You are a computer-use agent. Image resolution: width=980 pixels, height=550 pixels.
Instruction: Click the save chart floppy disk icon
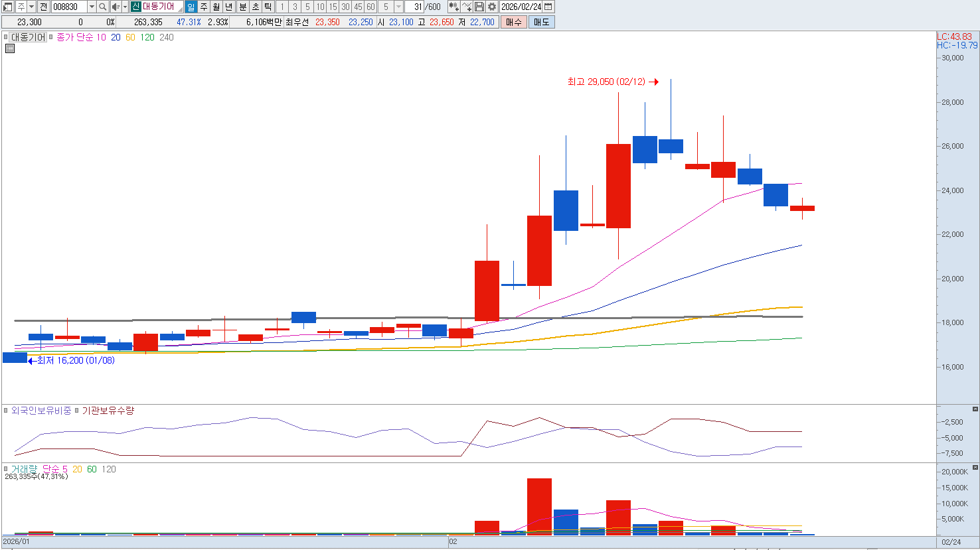(479, 7)
